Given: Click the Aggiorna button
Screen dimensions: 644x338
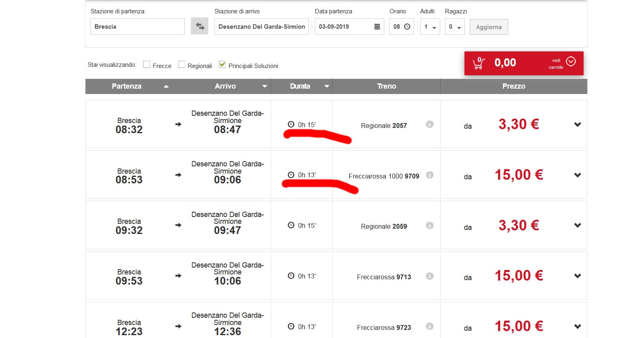Looking at the screenshot, I should pos(488,27).
